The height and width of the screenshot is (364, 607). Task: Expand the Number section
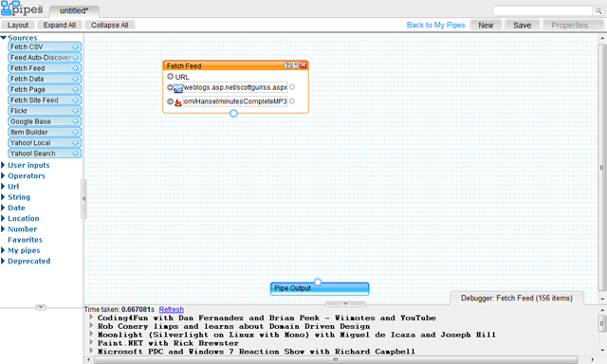point(3,229)
